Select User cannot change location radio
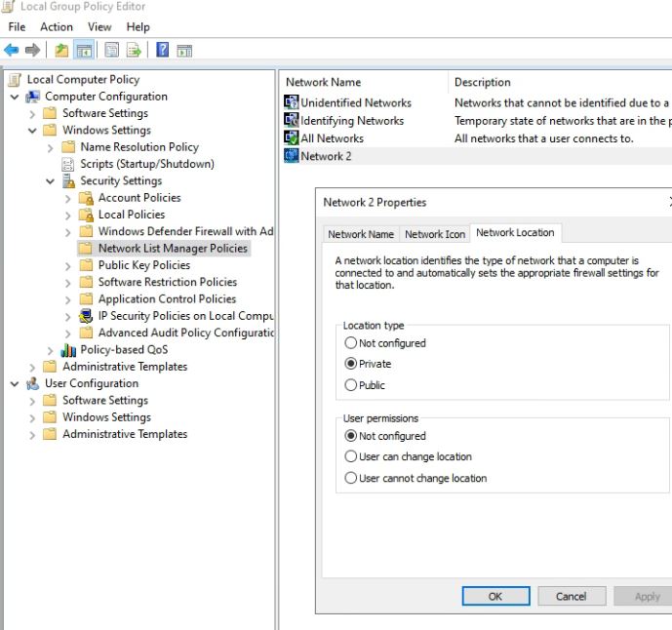 click(x=350, y=478)
